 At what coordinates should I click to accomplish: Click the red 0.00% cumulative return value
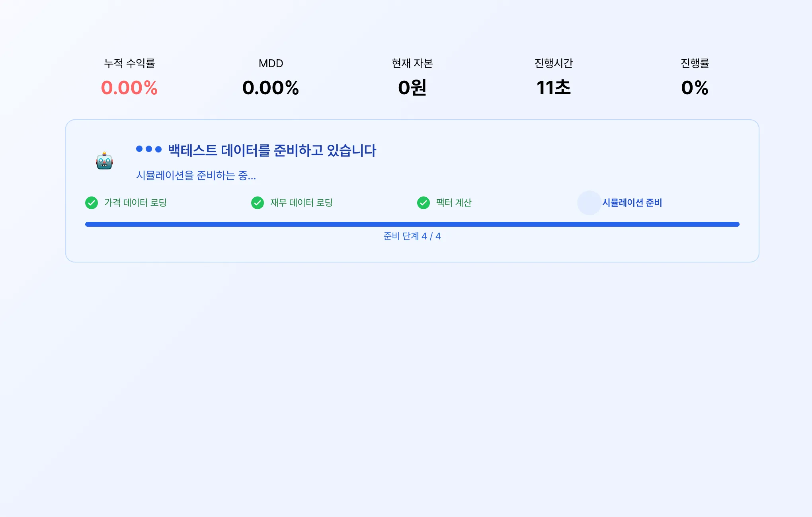click(x=129, y=87)
